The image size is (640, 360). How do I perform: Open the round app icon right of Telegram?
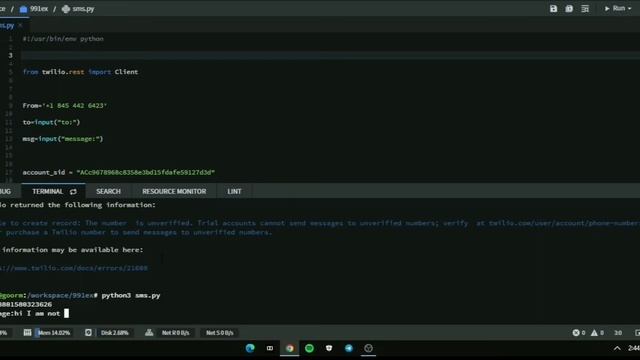click(x=369, y=348)
